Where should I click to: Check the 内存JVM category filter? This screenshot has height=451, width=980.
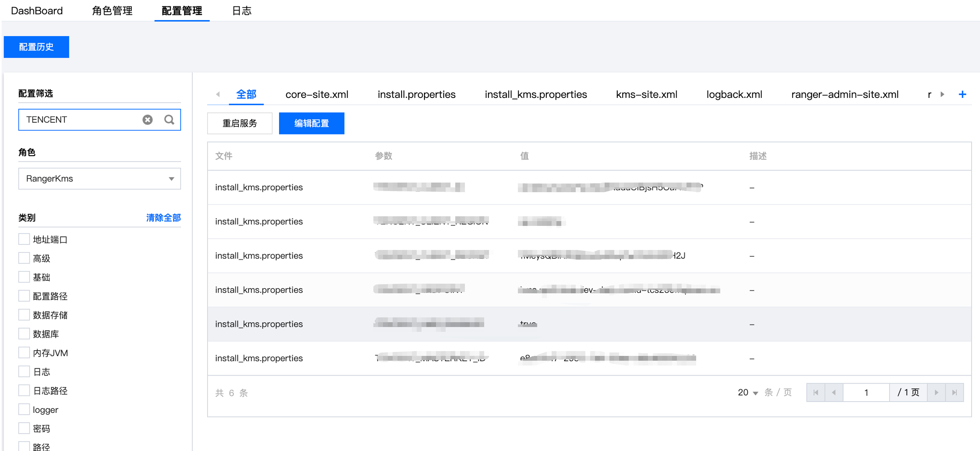(x=24, y=353)
